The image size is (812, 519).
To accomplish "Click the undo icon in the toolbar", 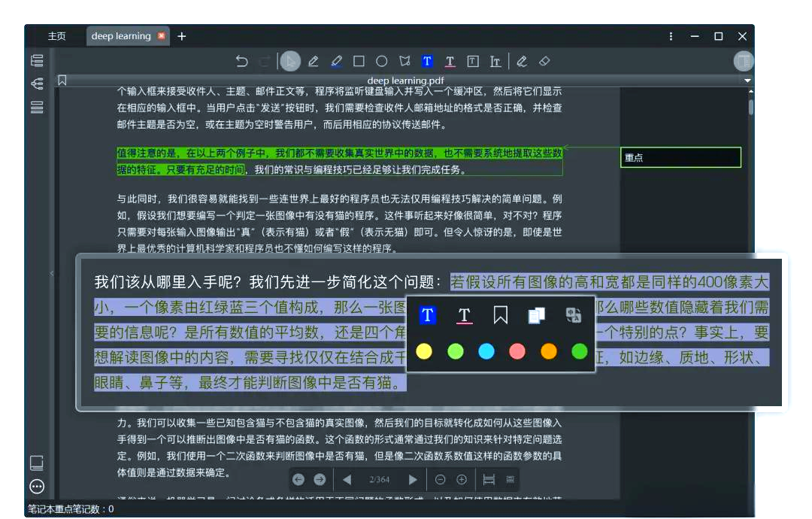I will [241, 61].
